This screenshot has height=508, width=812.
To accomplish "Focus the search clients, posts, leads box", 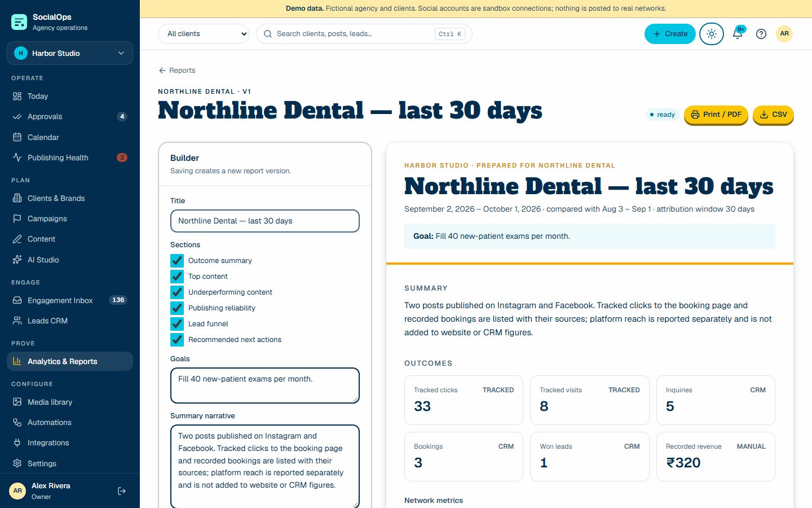I will coord(364,34).
